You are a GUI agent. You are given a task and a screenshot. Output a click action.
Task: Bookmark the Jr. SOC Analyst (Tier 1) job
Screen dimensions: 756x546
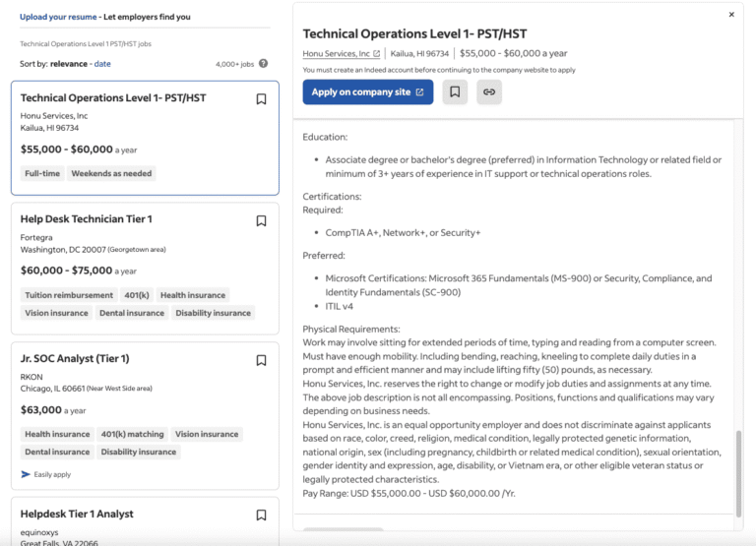point(261,360)
